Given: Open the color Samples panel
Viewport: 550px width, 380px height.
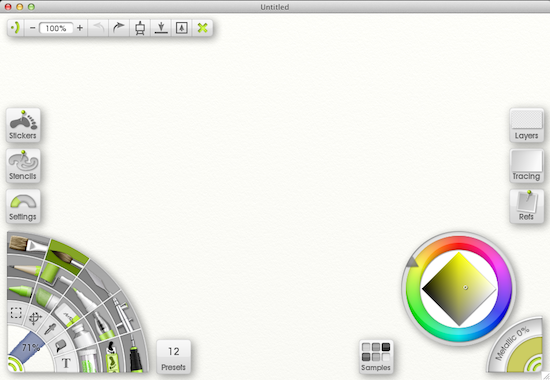Looking at the screenshot, I should pos(376,356).
